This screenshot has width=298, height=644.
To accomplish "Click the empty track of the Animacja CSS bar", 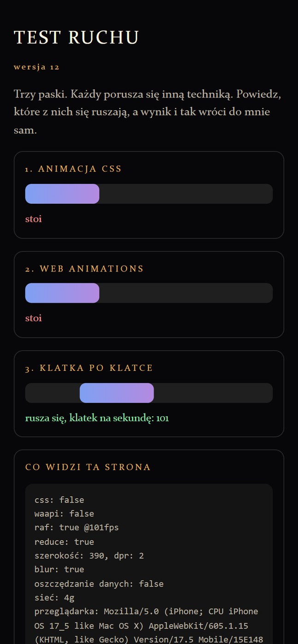I will (186, 194).
